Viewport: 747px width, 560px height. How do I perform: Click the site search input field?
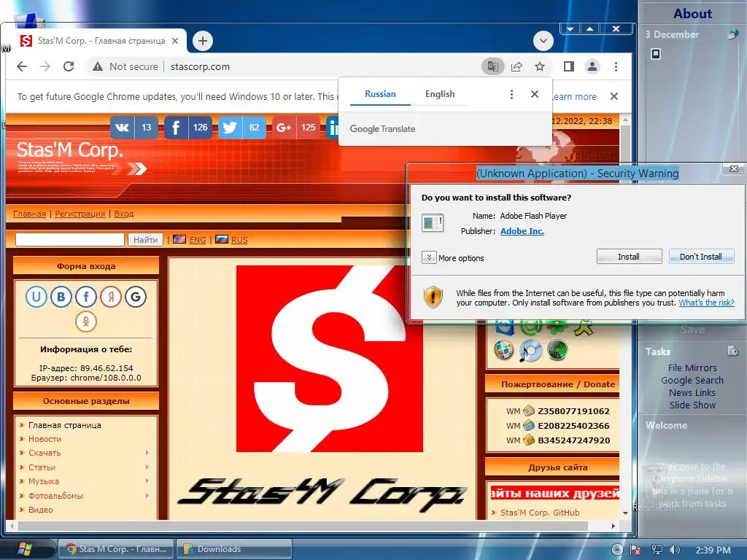pos(70,239)
